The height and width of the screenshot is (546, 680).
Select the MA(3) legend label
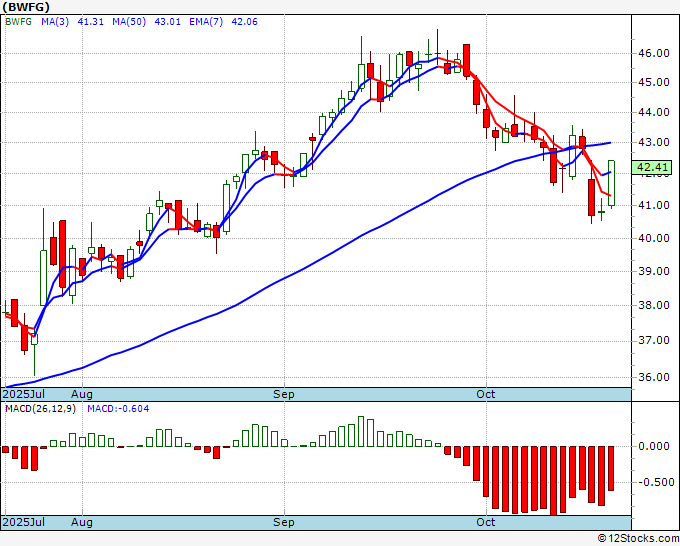coord(55,22)
